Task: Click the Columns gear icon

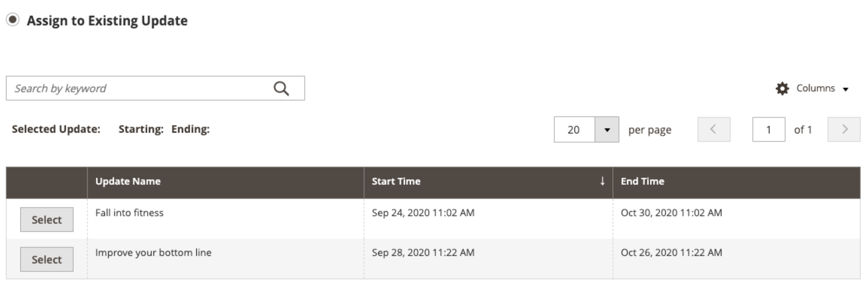Action: click(782, 88)
